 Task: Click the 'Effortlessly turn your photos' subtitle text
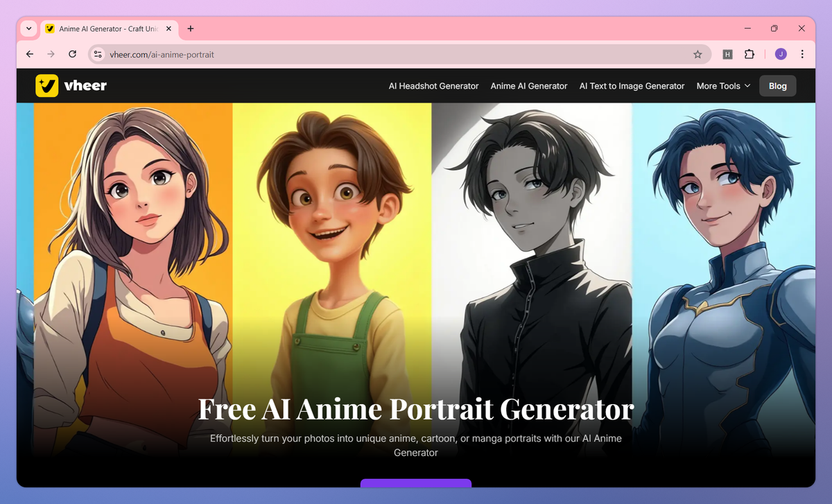pyautogui.click(x=416, y=445)
